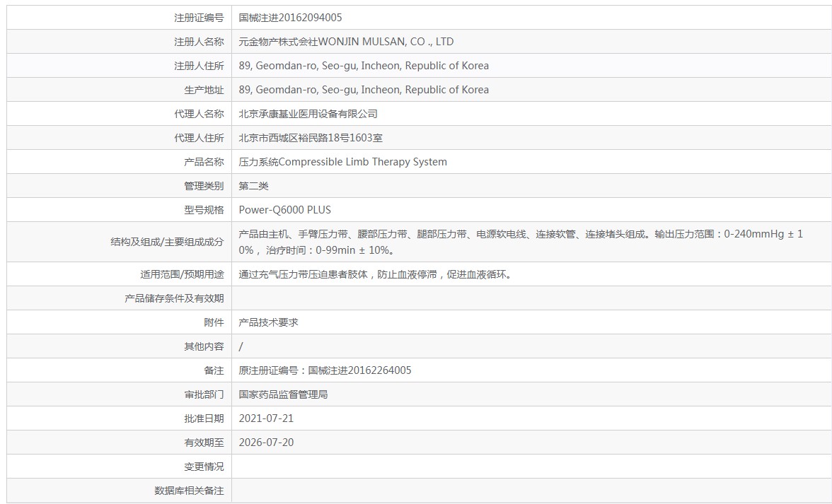Select the 结构及组成/主要组成成分 label

pyautogui.click(x=167, y=242)
